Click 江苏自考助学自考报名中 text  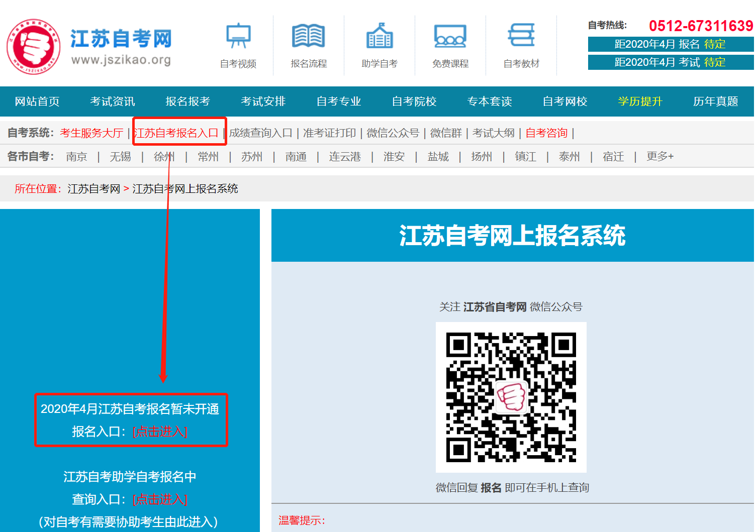pos(130,477)
